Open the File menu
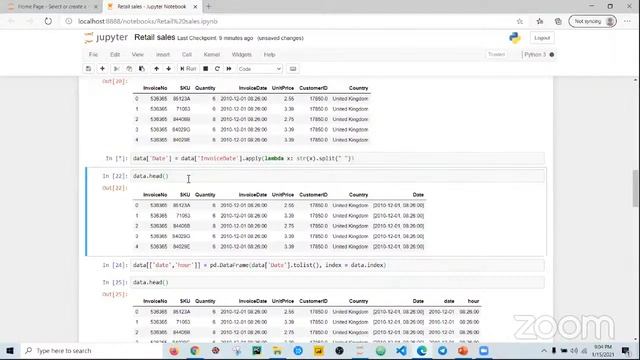The width and height of the screenshot is (640, 360). pyautogui.click(x=93, y=54)
